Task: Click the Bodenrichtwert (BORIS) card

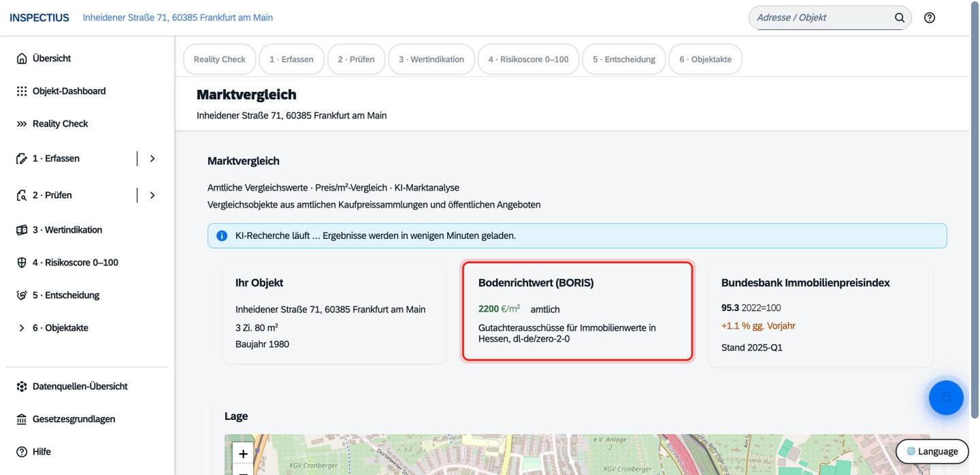Action: [578, 312]
